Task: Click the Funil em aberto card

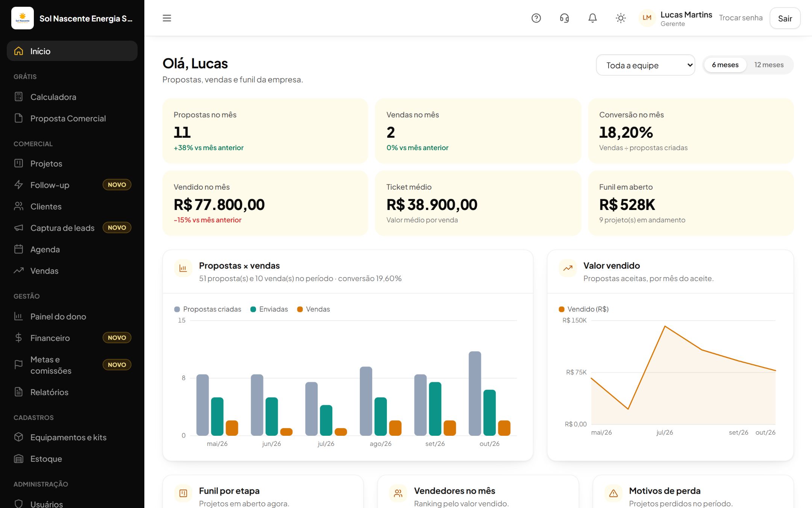Action: [691, 203]
